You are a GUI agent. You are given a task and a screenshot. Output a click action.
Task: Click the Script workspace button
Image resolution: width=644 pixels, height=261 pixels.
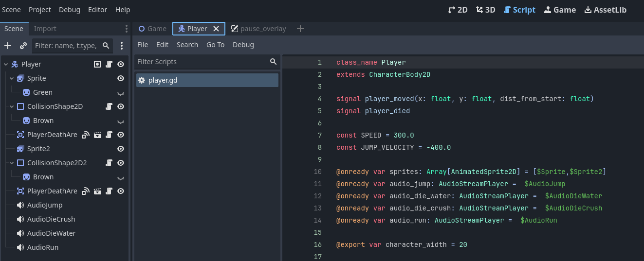pyautogui.click(x=519, y=10)
